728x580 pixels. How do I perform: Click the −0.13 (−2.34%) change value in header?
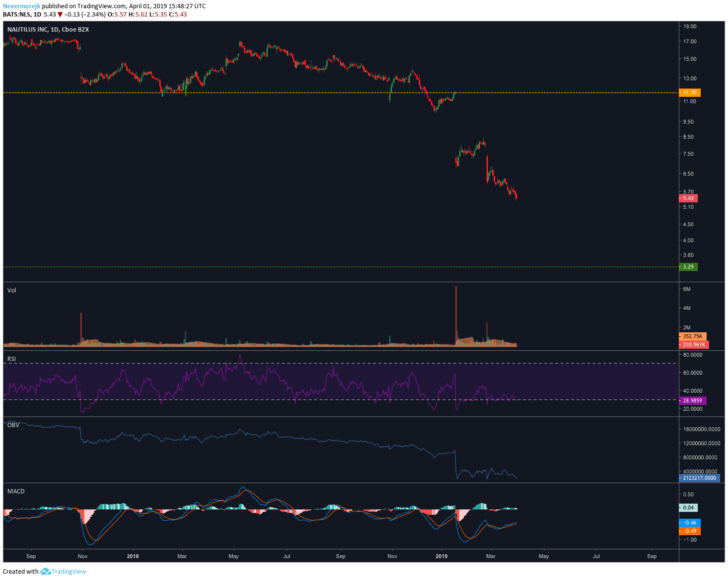coord(85,15)
